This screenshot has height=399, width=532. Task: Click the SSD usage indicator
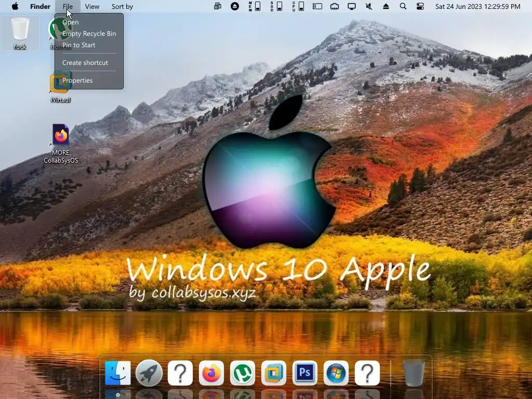pos(276,6)
